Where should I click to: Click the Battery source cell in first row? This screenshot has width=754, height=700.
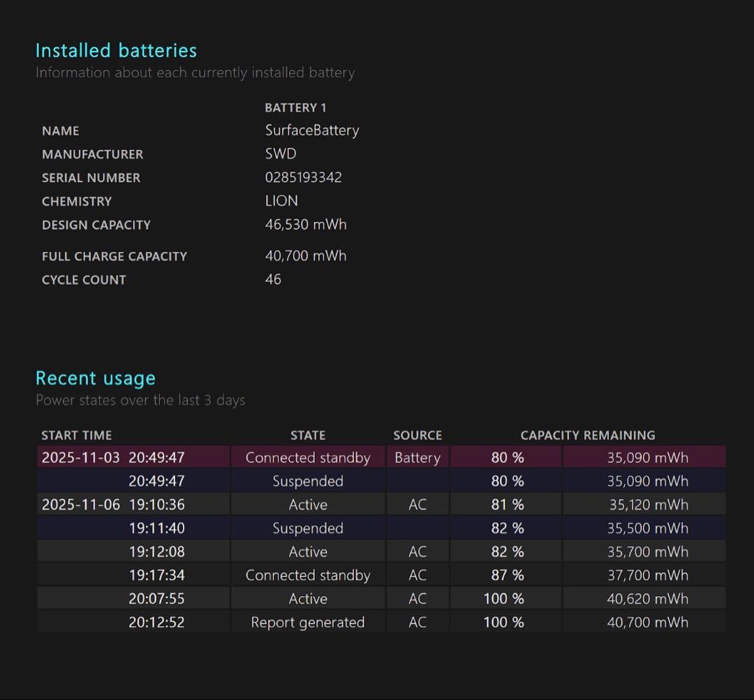[417, 458]
